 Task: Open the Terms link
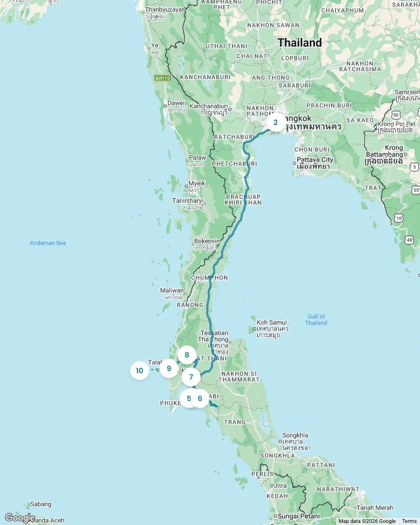pyautogui.click(x=409, y=521)
